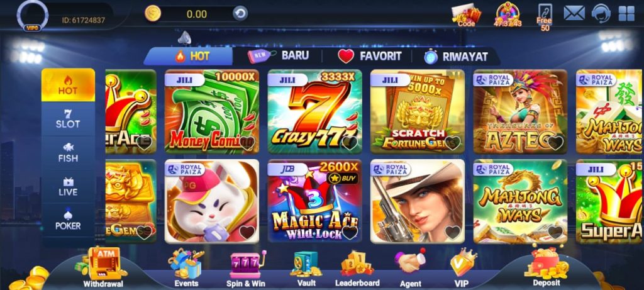This screenshot has width=644, height=290.
Task: Open the mail envelope icon
Action: coord(574,13)
